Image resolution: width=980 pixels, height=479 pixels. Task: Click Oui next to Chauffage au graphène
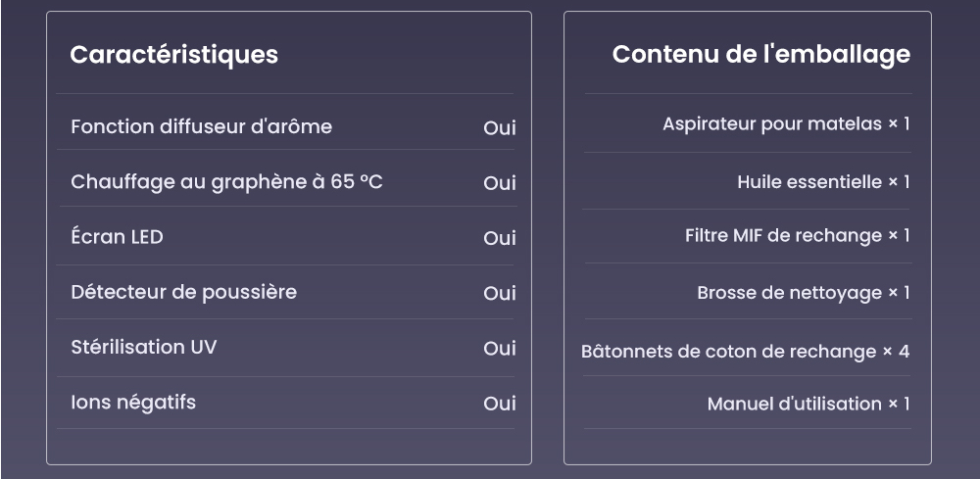coord(500,183)
